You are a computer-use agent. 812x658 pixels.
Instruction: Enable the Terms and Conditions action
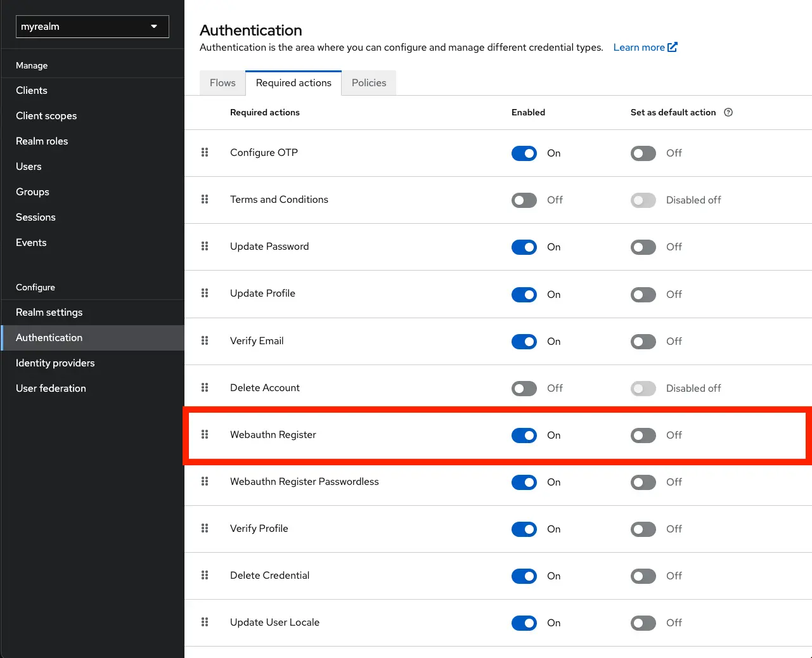(524, 200)
